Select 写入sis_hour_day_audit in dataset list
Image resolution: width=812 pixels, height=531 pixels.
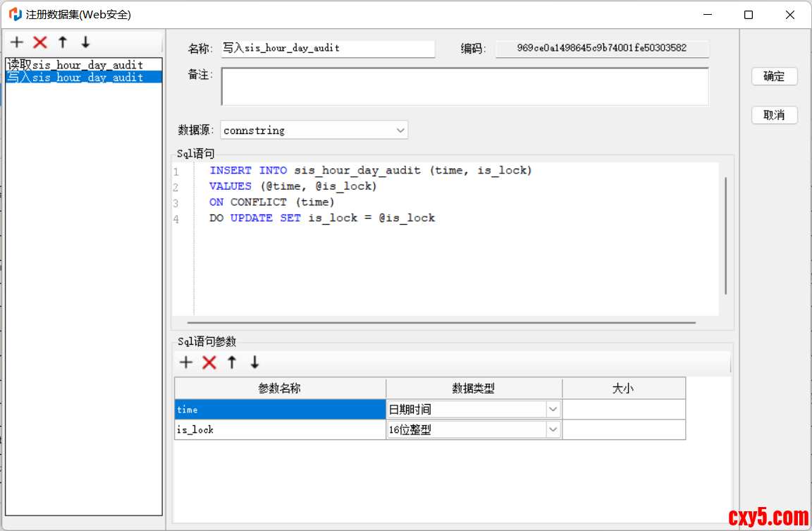coord(83,77)
